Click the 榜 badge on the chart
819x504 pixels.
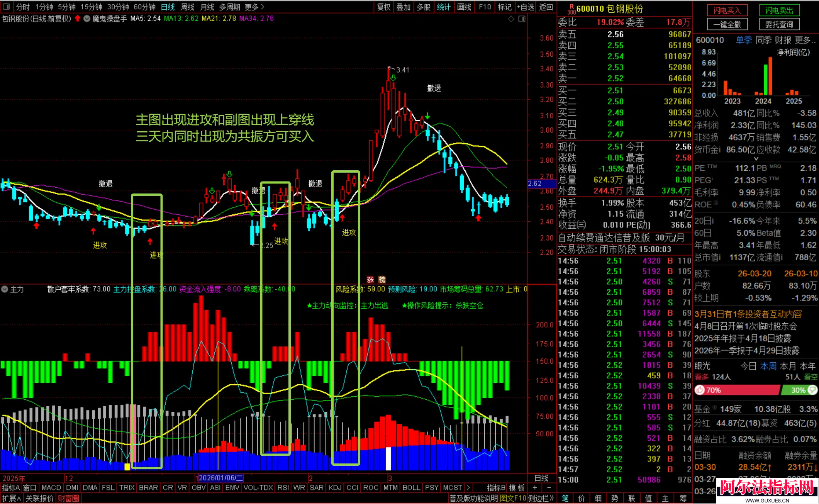(x=382, y=280)
